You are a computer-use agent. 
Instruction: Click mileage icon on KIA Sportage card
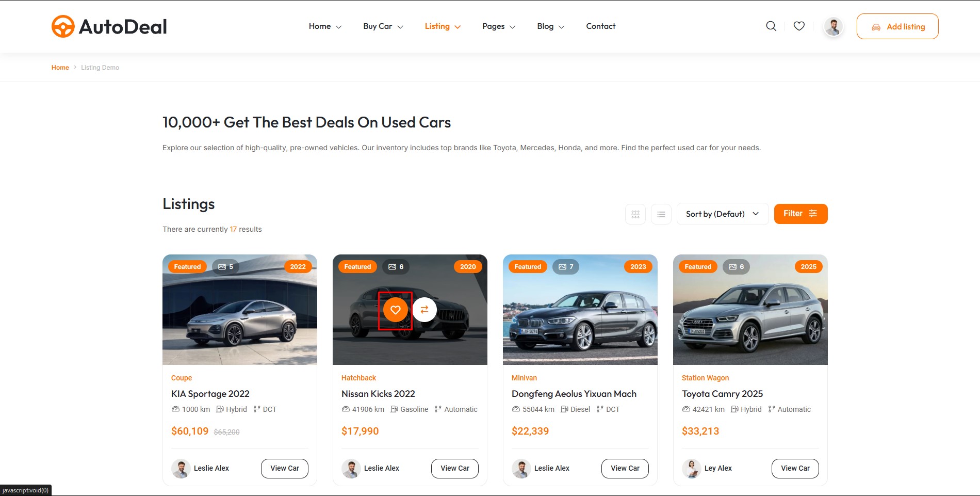(175, 409)
